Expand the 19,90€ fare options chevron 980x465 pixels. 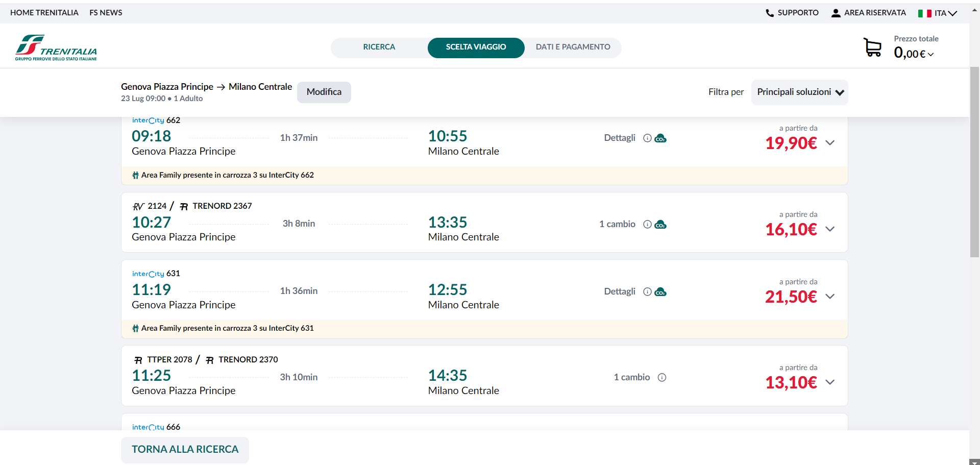tap(830, 143)
